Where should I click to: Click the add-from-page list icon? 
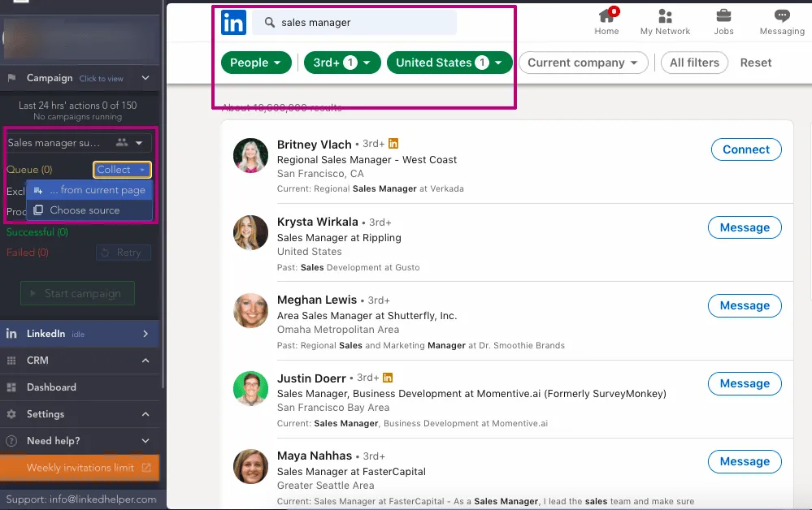tap(38, 190)
